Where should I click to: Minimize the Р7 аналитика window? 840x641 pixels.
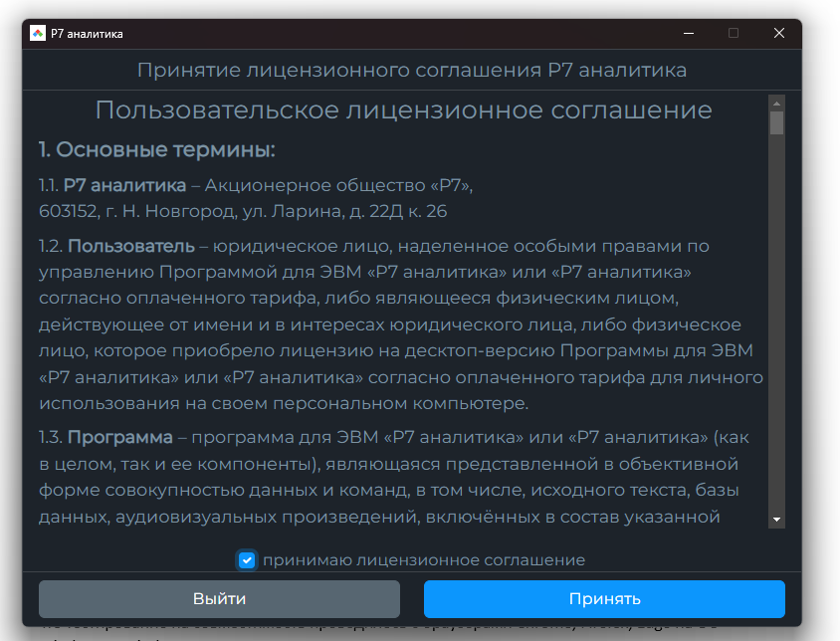(689, 33)
